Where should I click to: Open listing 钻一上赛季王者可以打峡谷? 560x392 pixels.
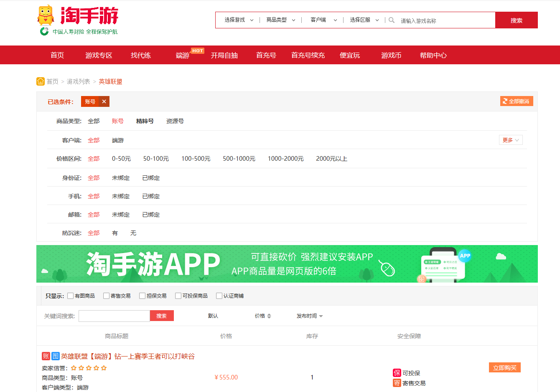tap(128, 356)
